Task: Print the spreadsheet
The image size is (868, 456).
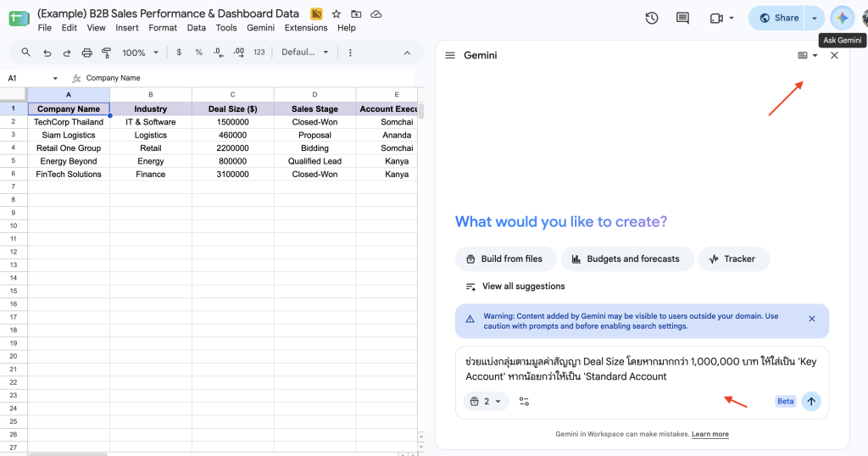Action: pyautogui.click(x=87, y=53)
